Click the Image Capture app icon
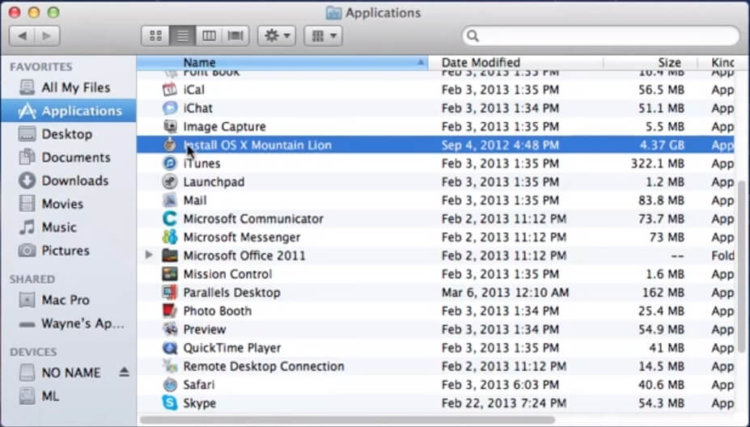This screenshot has width=750, height=427. point(170,127)
